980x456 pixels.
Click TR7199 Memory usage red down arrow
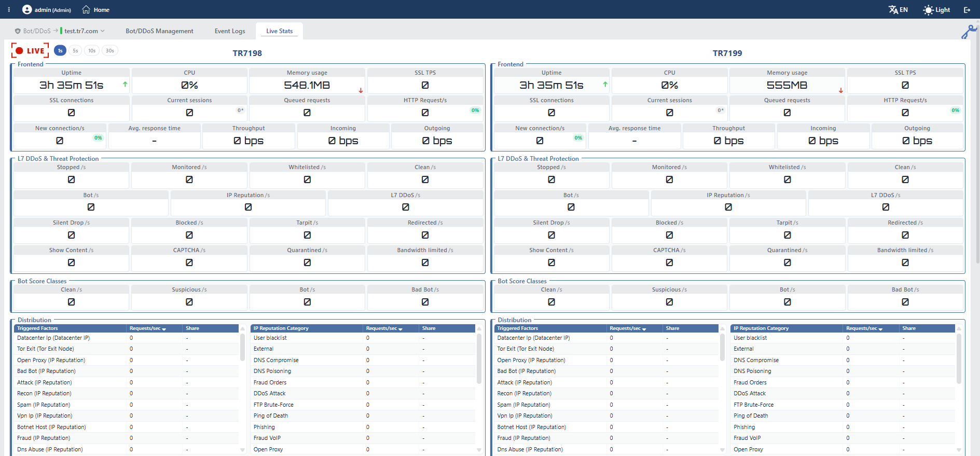pyautogui.click(x=841, y=90)
